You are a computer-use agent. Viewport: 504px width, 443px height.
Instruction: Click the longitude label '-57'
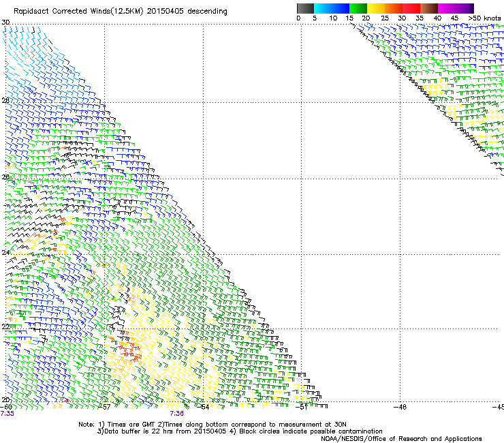[104, 407]
